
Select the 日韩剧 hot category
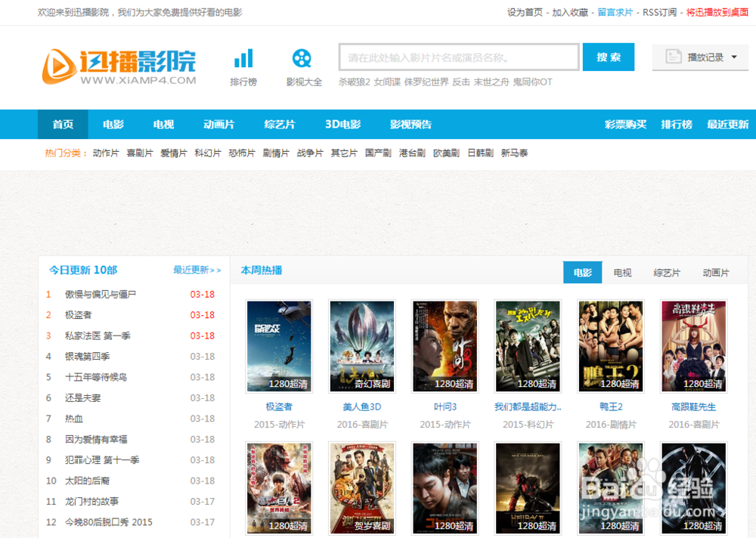[480, 153]
